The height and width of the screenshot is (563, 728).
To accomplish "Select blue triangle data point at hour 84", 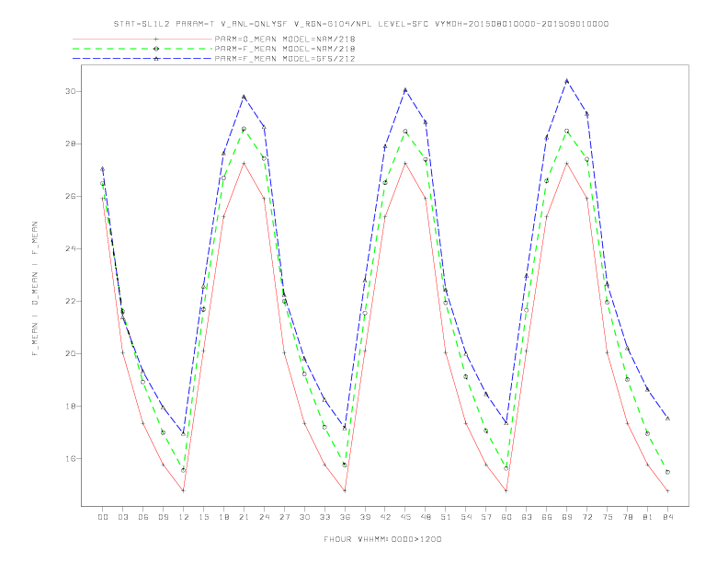I will click(667, 419).
